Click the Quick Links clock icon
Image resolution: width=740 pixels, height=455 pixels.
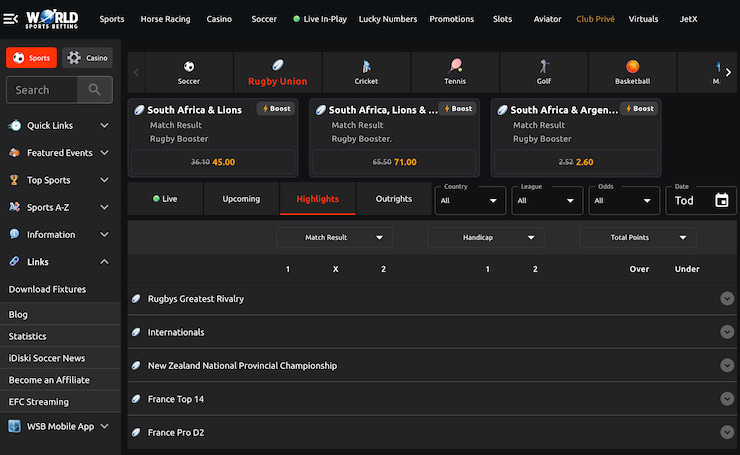pyautogui.click(x=15, y=126)
